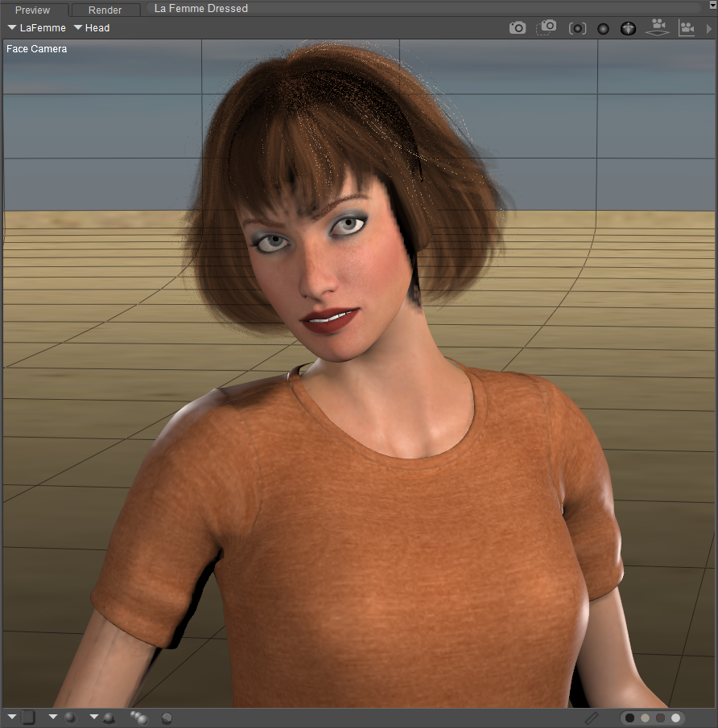
Task: Click the sphere with ground shadow icon
Action: [109, 718]
